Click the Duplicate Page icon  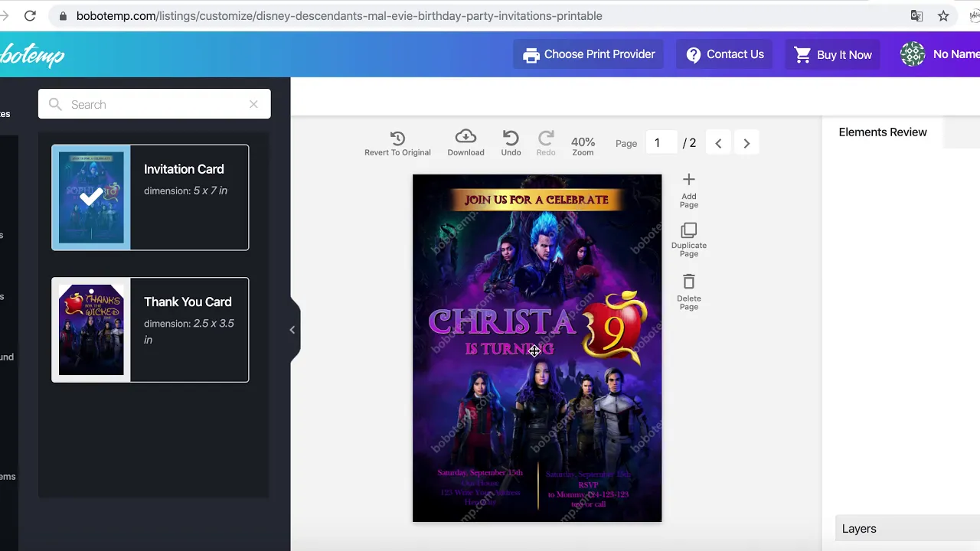click(688, 230)
